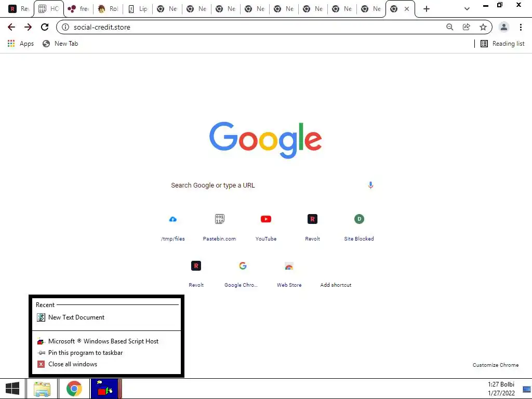Open Apps from bookmarks bar
Image resolution: width=532 pixels, height=399 pixels.
pyautogui.click(x=20, y=44)
